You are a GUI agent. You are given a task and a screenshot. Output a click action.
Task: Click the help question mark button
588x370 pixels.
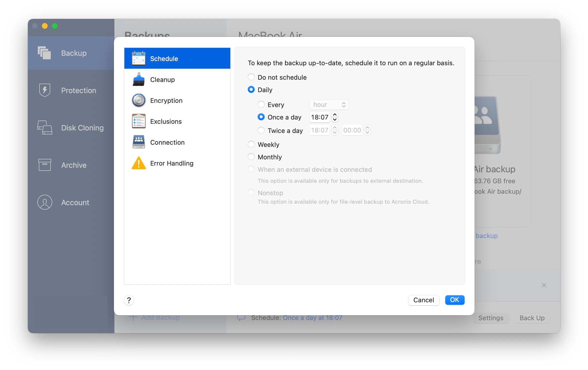pyautogui.click(x=129, y=300)
